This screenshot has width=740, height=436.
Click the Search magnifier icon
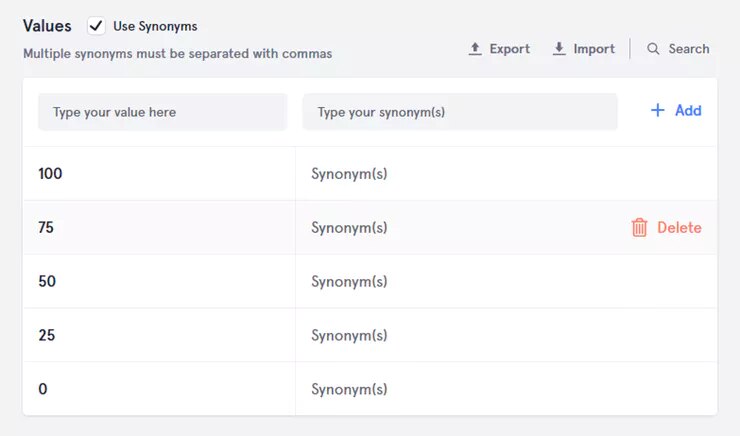(x=653, y=49)
